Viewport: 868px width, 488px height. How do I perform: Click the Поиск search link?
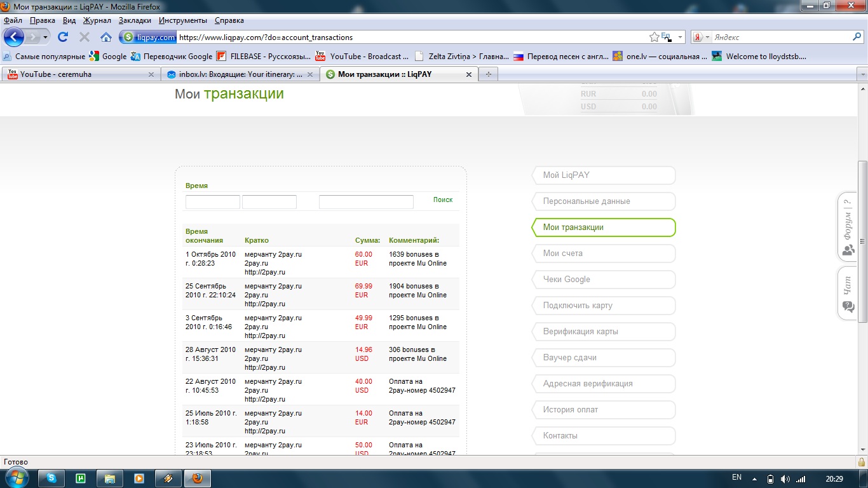(x=443, y=200)
